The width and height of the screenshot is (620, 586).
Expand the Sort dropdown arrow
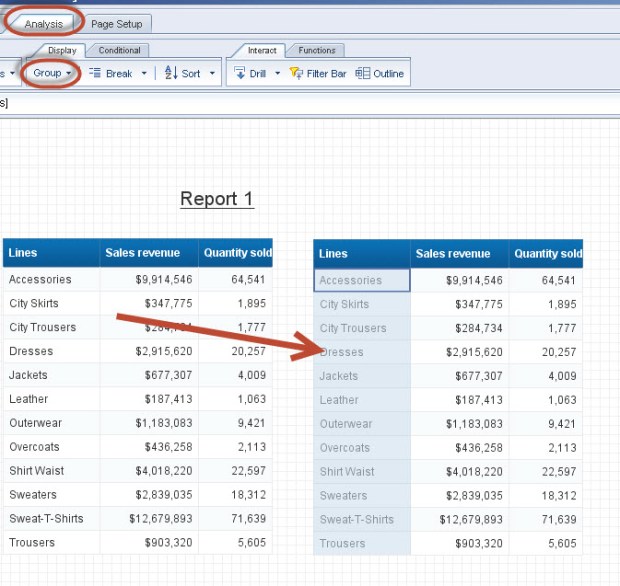tap(212, 73)
